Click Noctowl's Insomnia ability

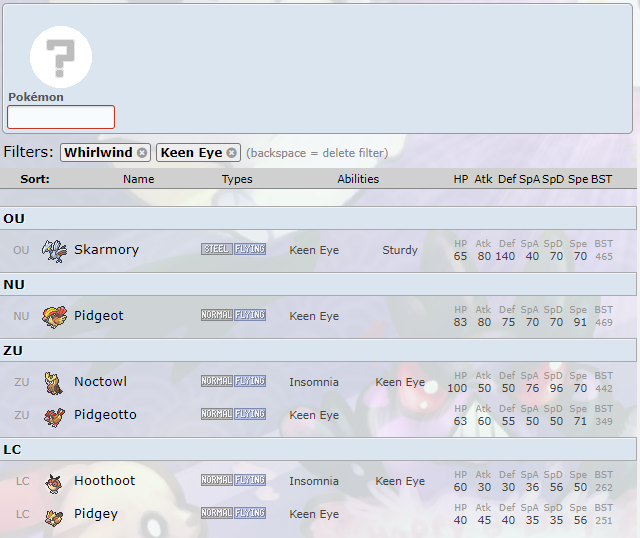pyautogui.click(x=314, y=382)
